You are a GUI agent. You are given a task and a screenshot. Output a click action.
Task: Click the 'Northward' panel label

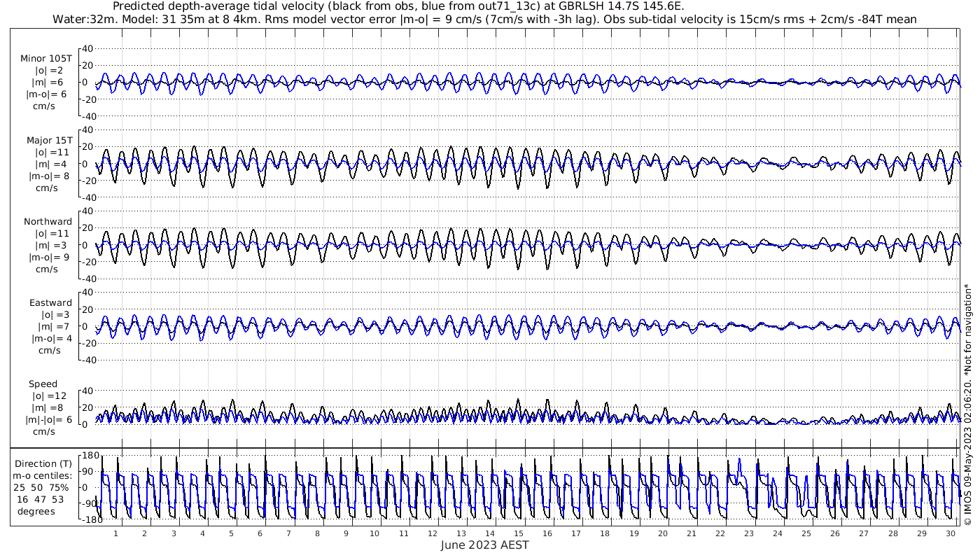48,221
